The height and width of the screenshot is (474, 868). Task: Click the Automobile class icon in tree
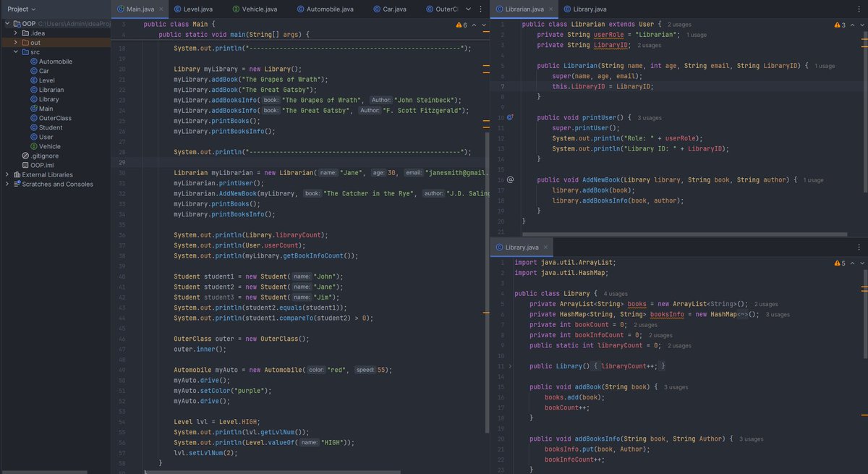point(33,62)
